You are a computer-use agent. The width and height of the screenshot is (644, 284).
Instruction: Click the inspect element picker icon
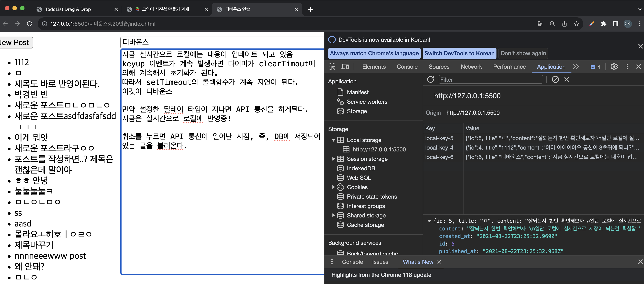(x=332, y=67)
